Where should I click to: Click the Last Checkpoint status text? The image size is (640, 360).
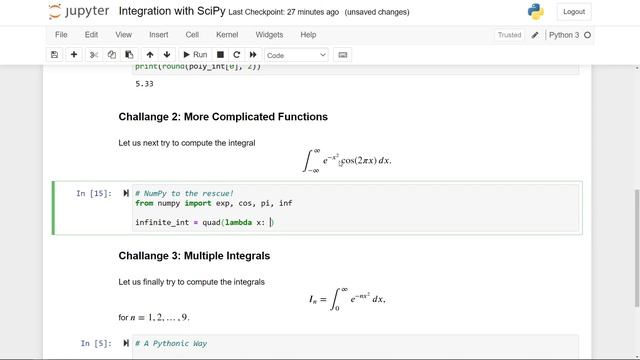pyautogui.click(x=284, y=12)
